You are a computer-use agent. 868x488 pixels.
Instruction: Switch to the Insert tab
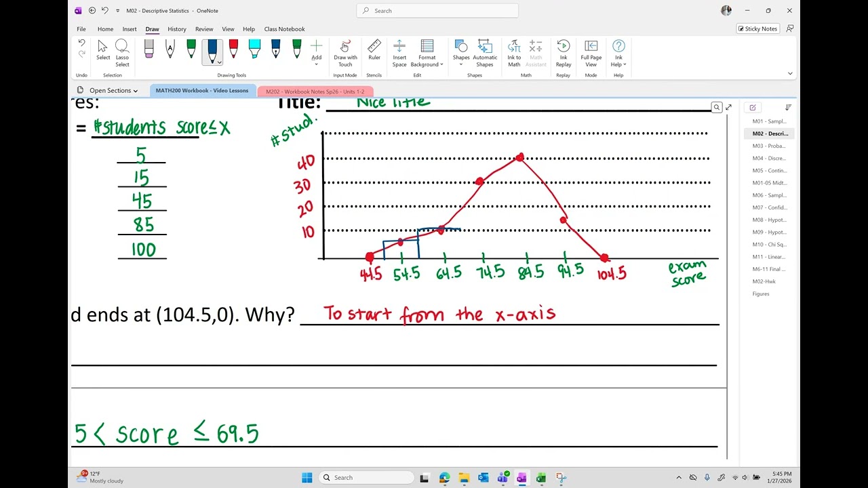tap(130, 29)
